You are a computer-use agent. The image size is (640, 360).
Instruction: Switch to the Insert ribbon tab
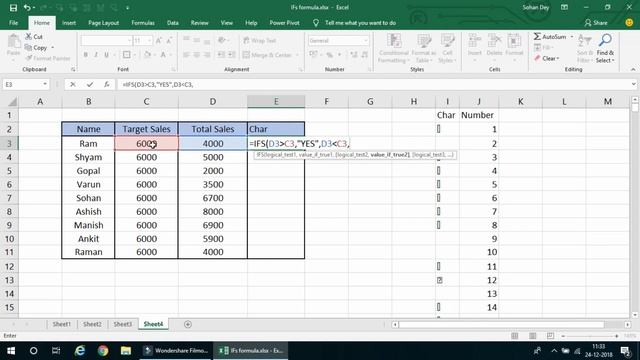pos(69,23)
